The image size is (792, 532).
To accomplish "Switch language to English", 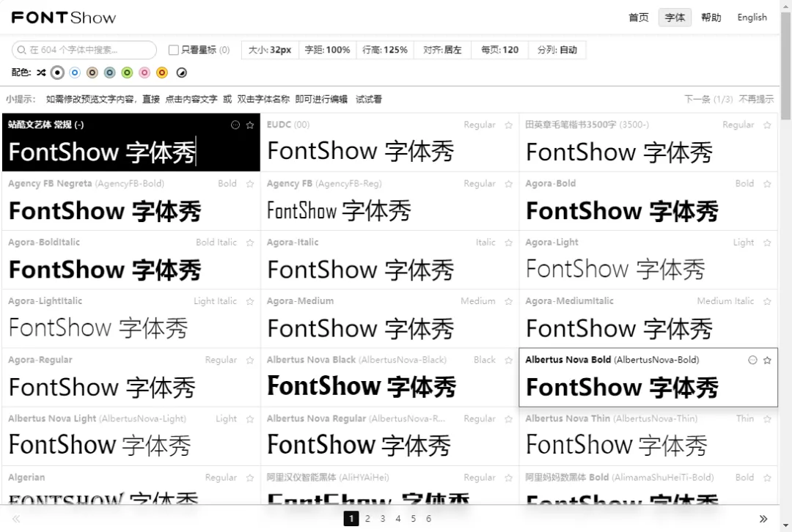I will coord(752,18).
